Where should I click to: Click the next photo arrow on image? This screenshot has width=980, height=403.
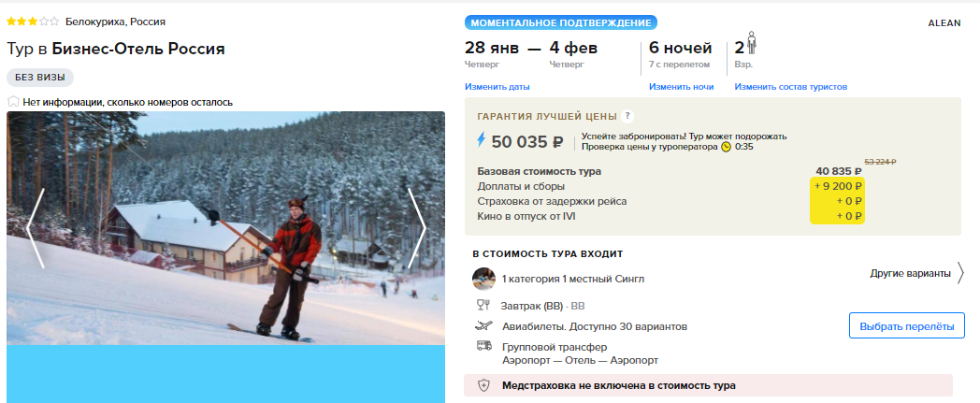pos(417,229)
